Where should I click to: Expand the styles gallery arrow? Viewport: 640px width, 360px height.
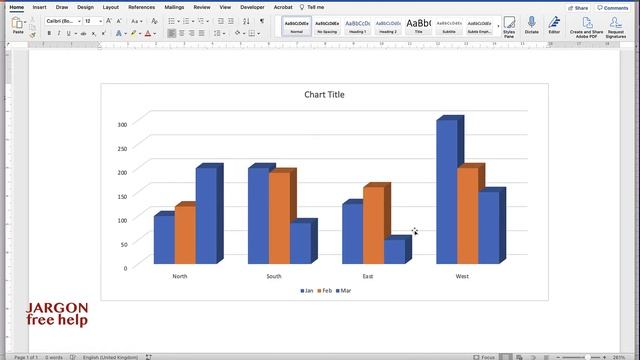(x=498, y=27)
